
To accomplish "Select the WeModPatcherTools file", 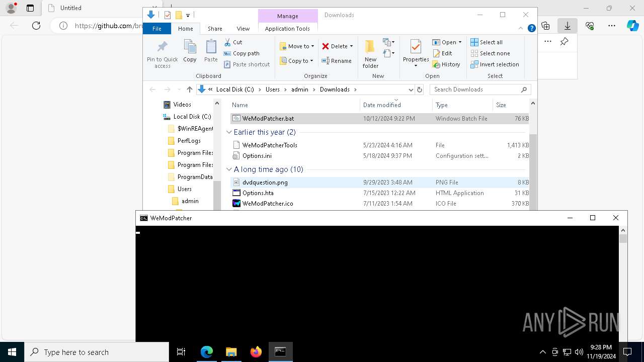I will pos(379,145).
